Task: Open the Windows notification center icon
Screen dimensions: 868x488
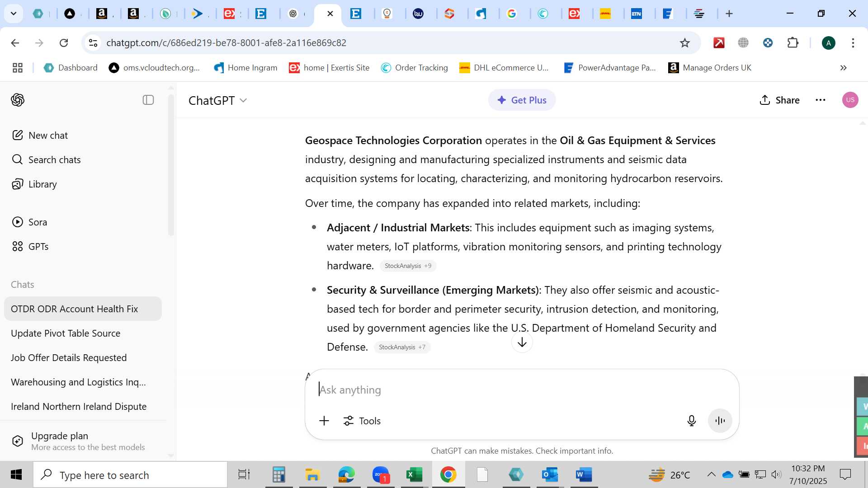Action: [845, 474]
